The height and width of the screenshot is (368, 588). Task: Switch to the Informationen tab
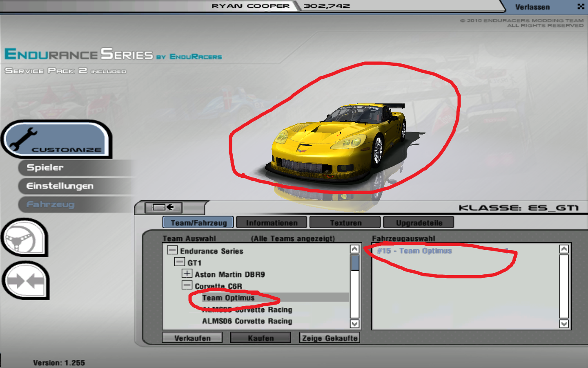tap(272, 223)
